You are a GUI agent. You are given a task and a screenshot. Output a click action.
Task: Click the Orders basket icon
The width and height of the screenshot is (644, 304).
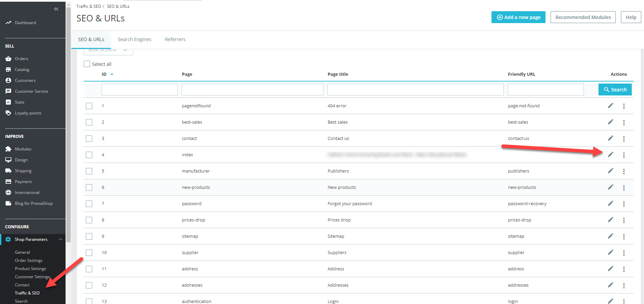(x=8, y=59)
